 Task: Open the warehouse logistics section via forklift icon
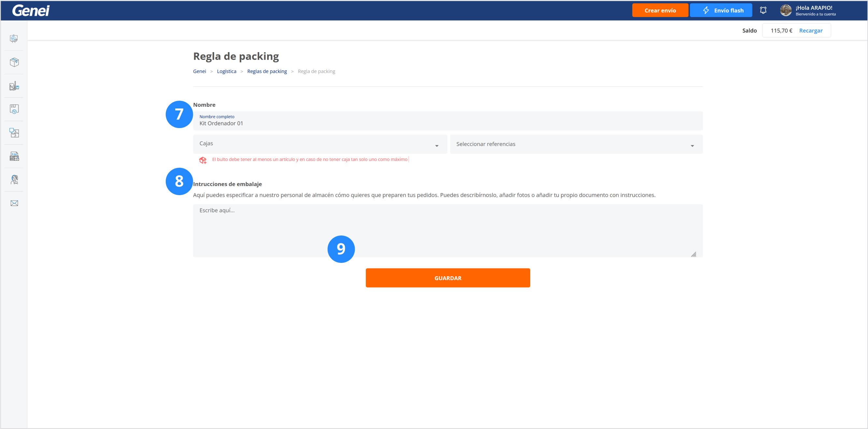[x=14, y=86]
